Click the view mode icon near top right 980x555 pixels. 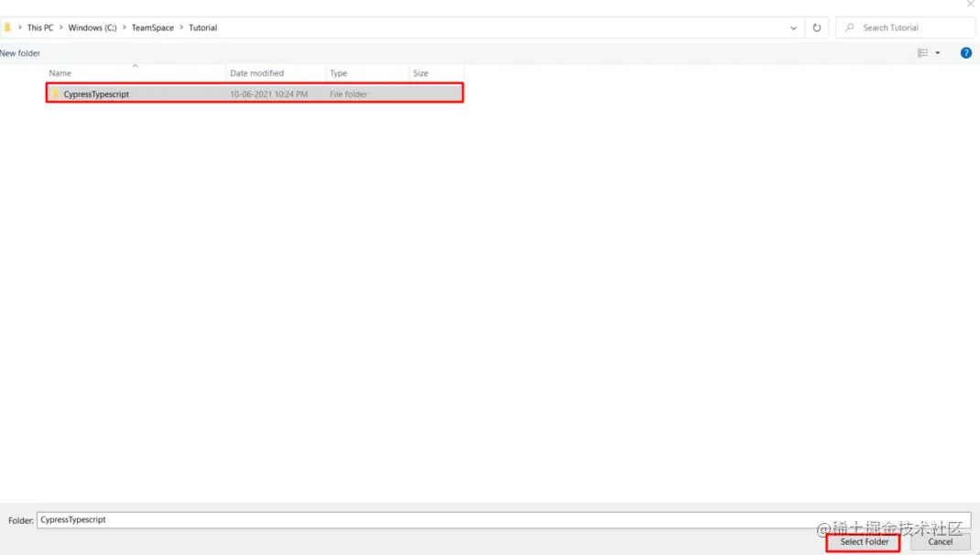[922, 52]
